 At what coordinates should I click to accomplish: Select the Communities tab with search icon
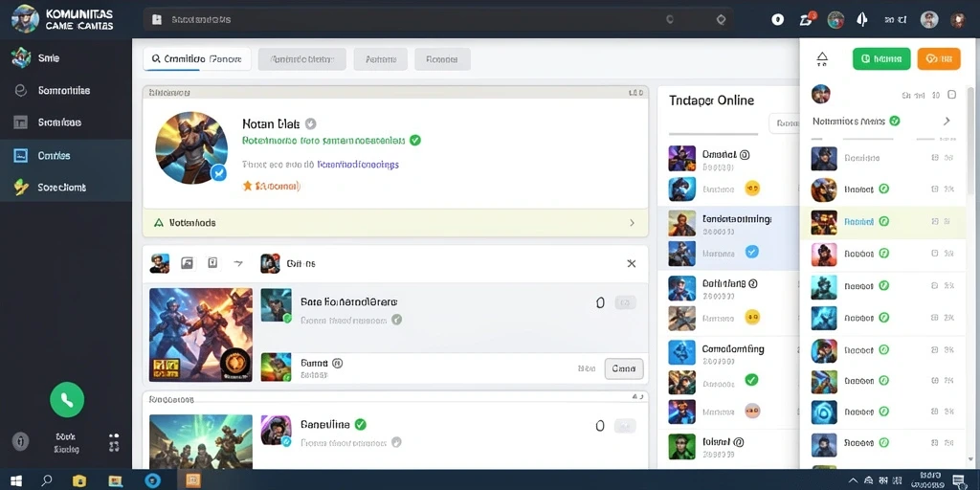197,59
